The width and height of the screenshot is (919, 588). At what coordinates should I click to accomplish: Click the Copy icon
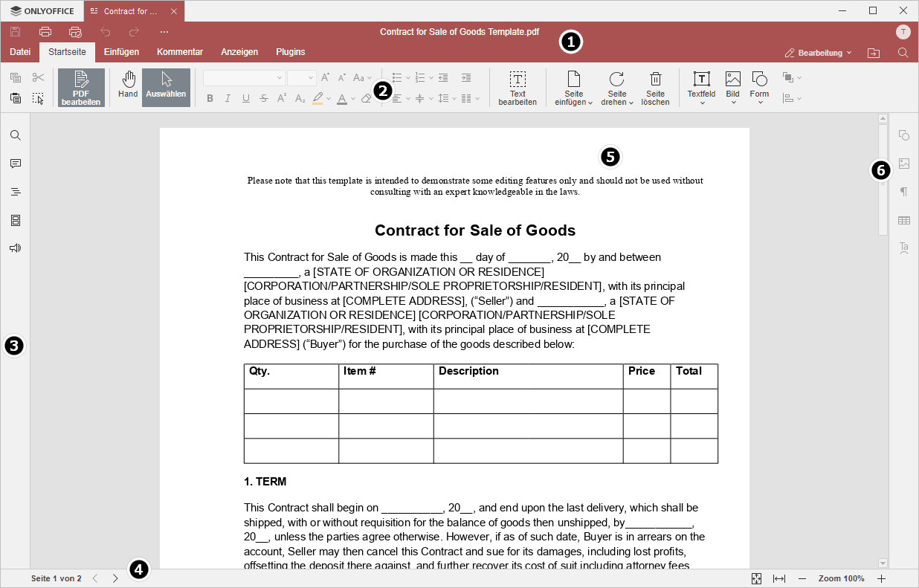click(16, 77)
